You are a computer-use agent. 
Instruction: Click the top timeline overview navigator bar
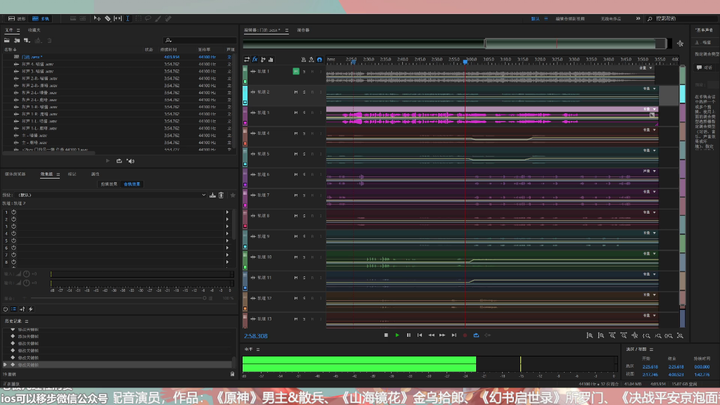(x=455, y=44)
